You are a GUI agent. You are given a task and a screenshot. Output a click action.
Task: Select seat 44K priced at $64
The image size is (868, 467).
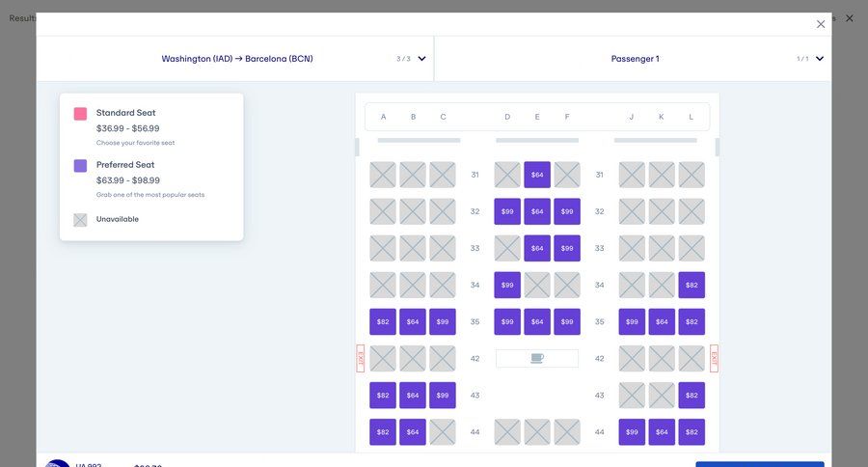point(662,431)
